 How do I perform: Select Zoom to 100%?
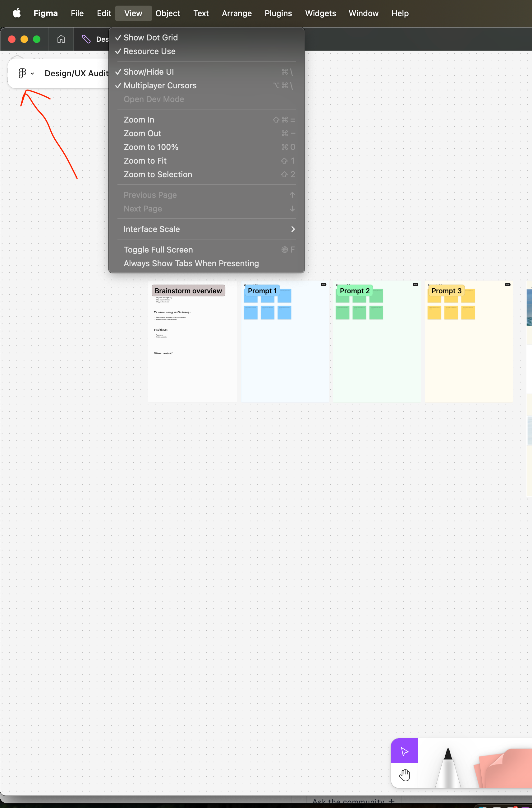point(207,147)
